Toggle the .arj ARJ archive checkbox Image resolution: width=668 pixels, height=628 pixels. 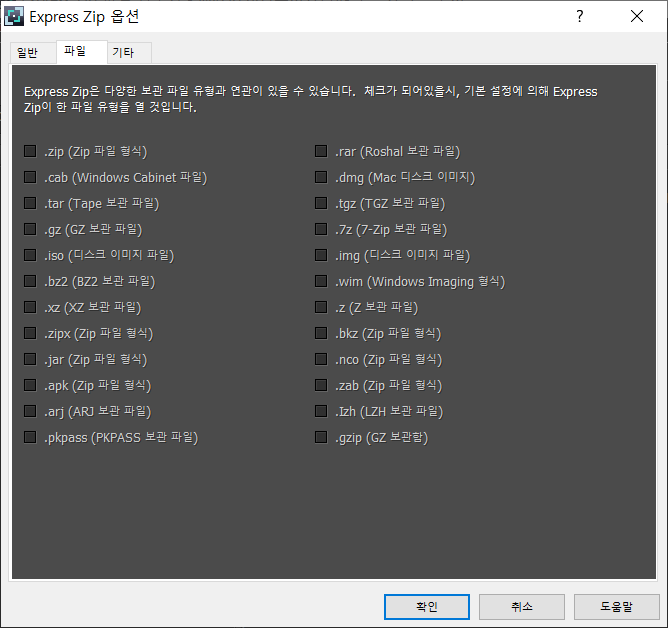click(30, 411)
